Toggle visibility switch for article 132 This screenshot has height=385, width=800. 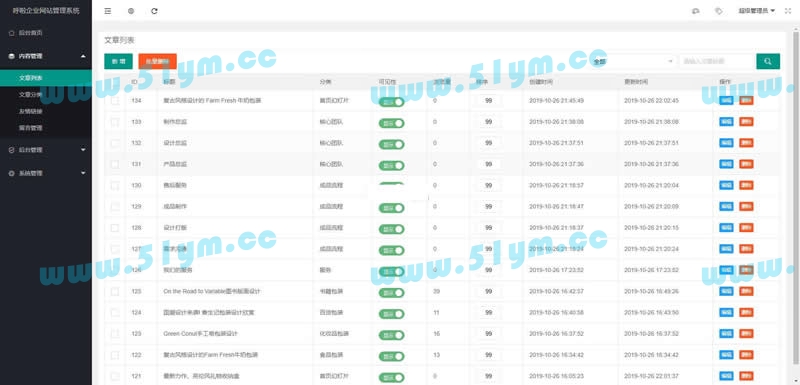coord(391,144)
